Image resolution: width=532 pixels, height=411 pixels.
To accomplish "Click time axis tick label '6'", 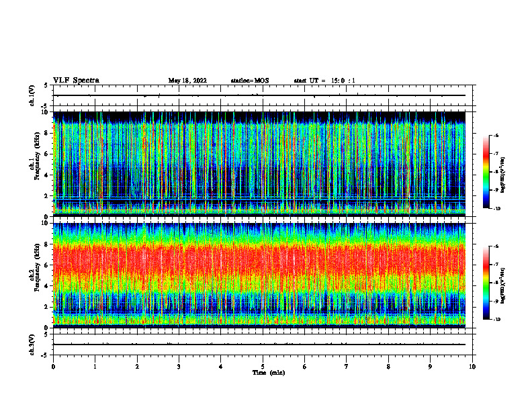I will tap(305, 367).
